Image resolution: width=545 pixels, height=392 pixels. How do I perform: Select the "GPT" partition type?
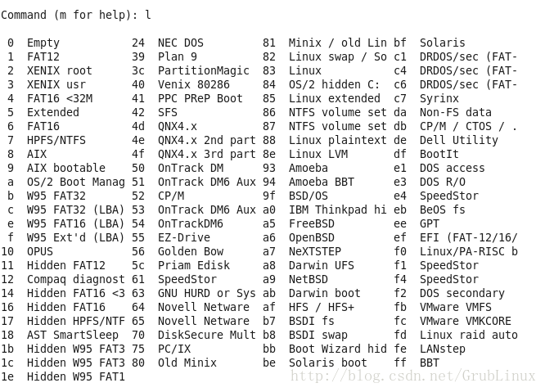pyautogui.click(x=430, y=223)
